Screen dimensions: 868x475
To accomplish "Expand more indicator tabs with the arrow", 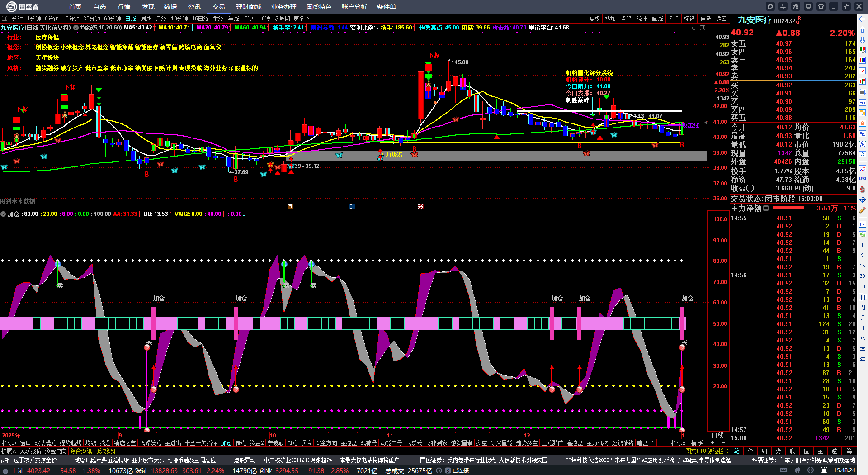I will 652,443.
